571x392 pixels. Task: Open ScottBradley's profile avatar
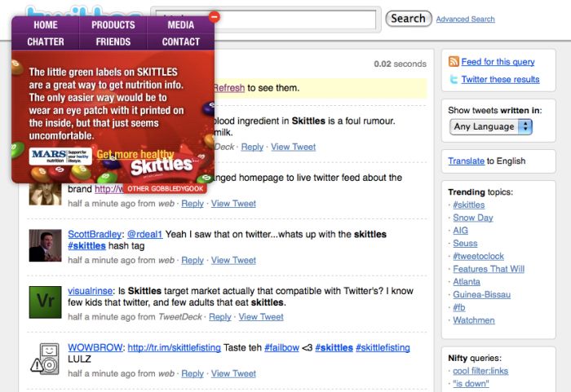pos(45,244)
